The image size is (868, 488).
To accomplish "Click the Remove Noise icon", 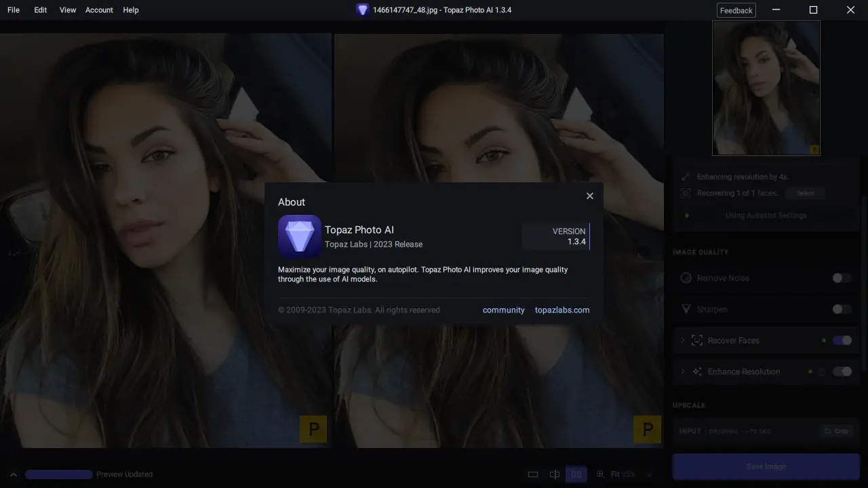I will [x=686, y=278].
